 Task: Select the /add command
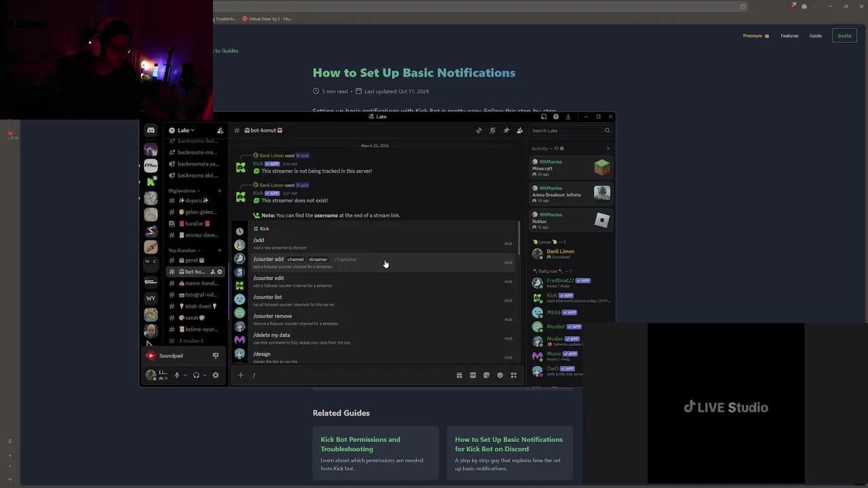pyautogui.click(x=382, y=243)
